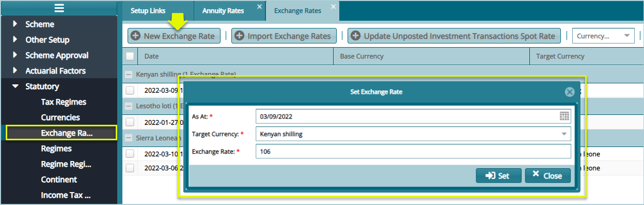Open Tax Regimes in the sidebar
This screenshot has width=644, height=205.
tap(64, 102)
